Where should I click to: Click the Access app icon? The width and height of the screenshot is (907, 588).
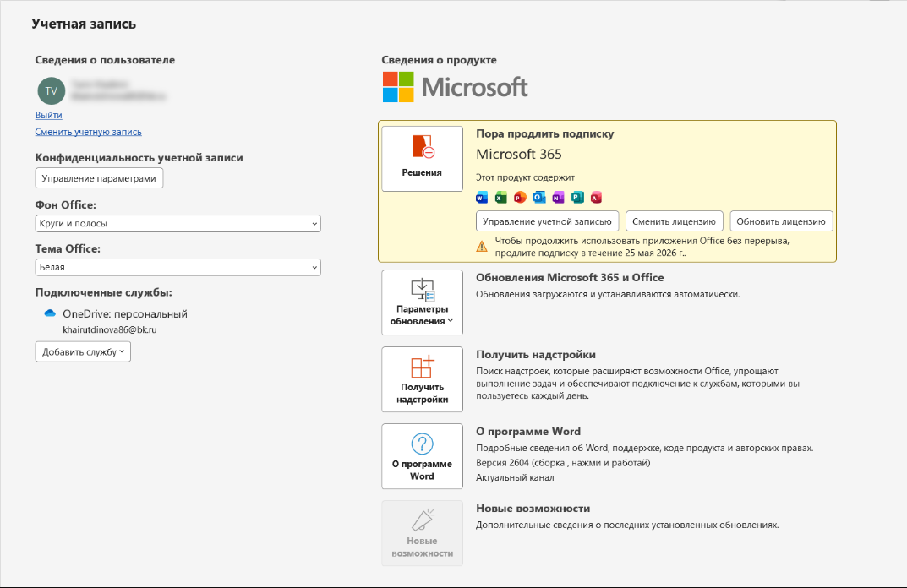(x=597, y=198)
